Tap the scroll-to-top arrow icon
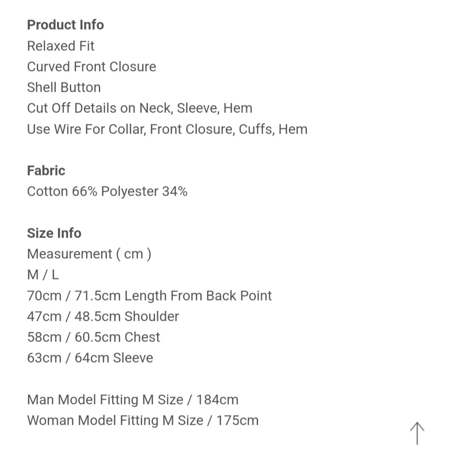 tap(417, 433)
